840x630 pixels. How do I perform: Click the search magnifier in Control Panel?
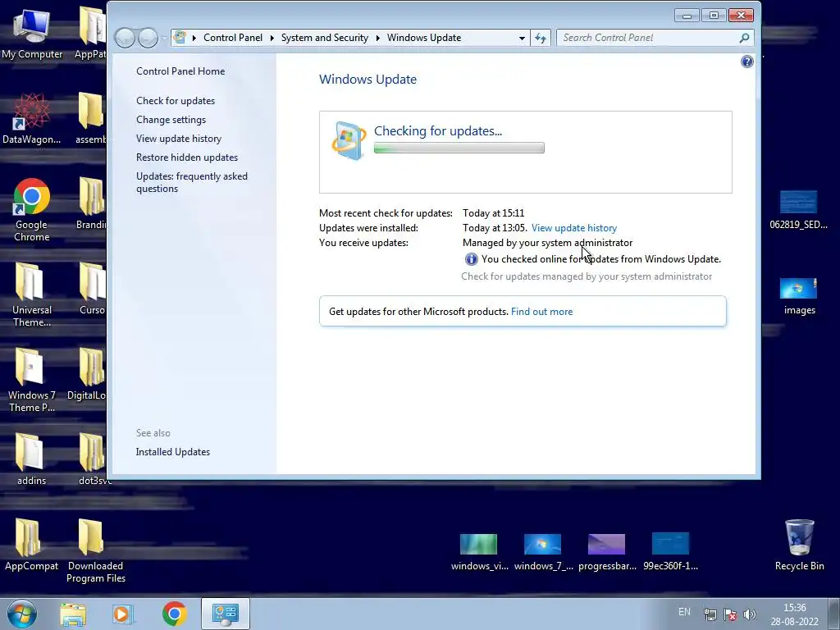[744, 38]
